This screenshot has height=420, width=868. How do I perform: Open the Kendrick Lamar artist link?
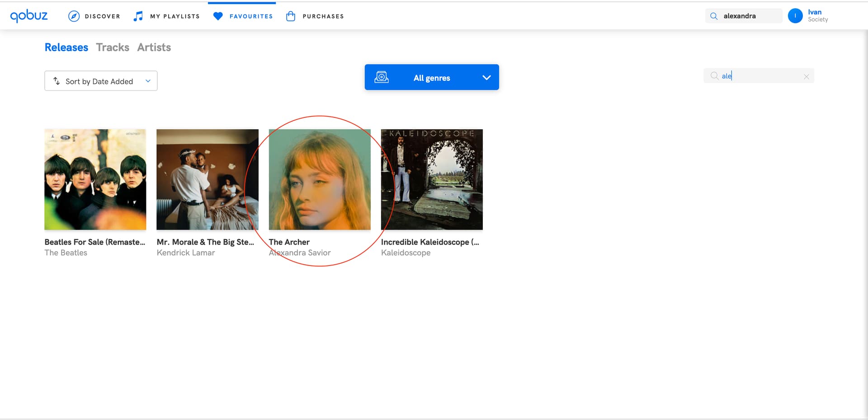click(186, 253)
